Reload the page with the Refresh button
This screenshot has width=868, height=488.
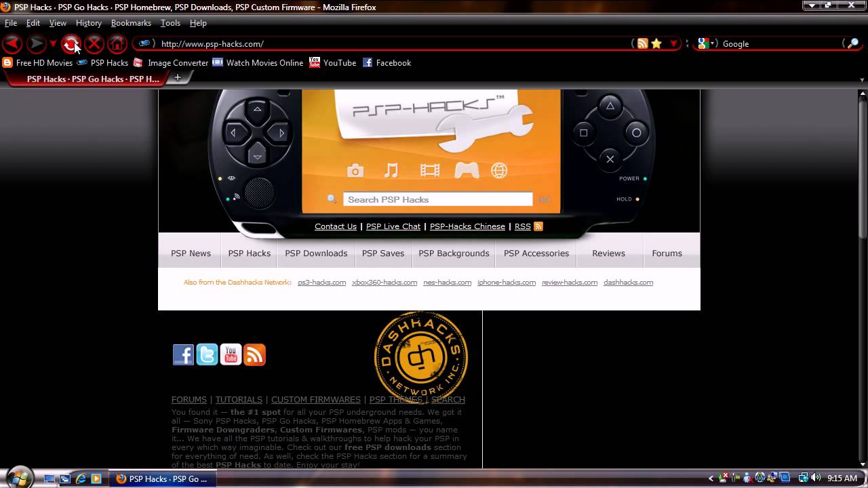(71, 44)
